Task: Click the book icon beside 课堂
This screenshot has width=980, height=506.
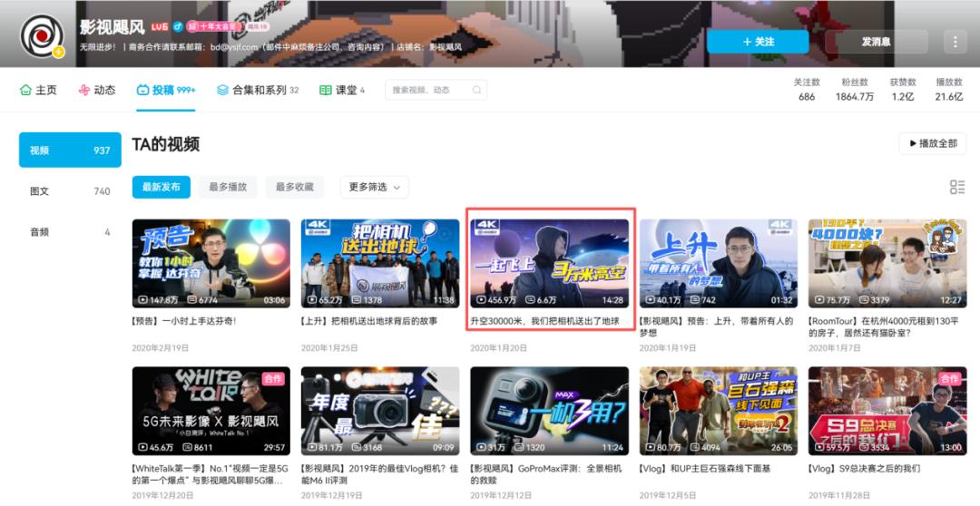Action: coord(325,90)
